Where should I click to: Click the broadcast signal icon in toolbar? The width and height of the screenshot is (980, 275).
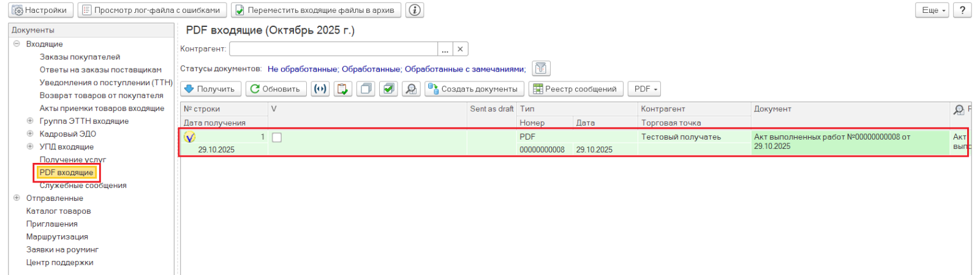[320, 89]
